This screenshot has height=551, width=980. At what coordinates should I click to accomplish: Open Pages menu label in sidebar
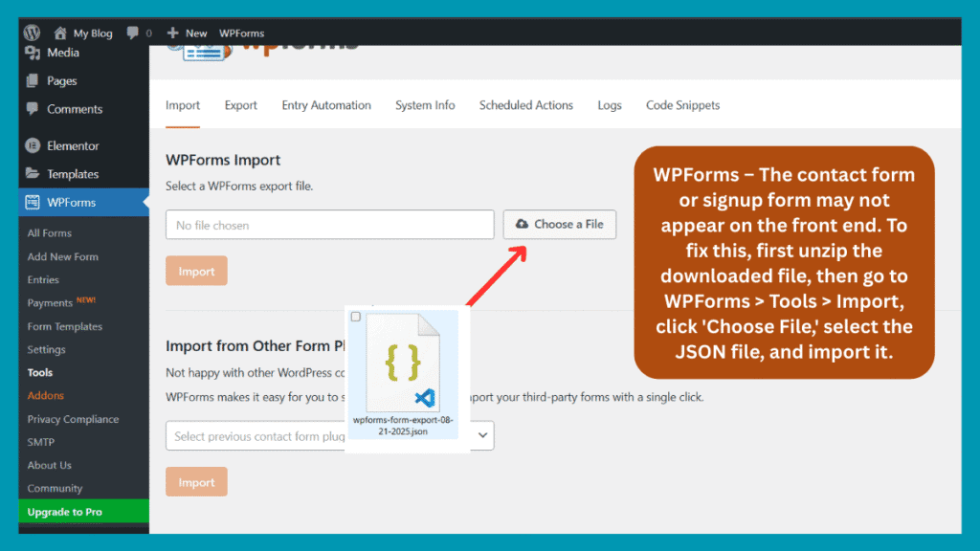pyautogui.click(x=62, y=81)
